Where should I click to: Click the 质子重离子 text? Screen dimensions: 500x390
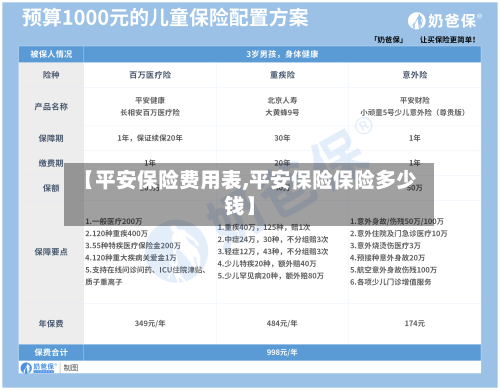(x=104, y=282)
